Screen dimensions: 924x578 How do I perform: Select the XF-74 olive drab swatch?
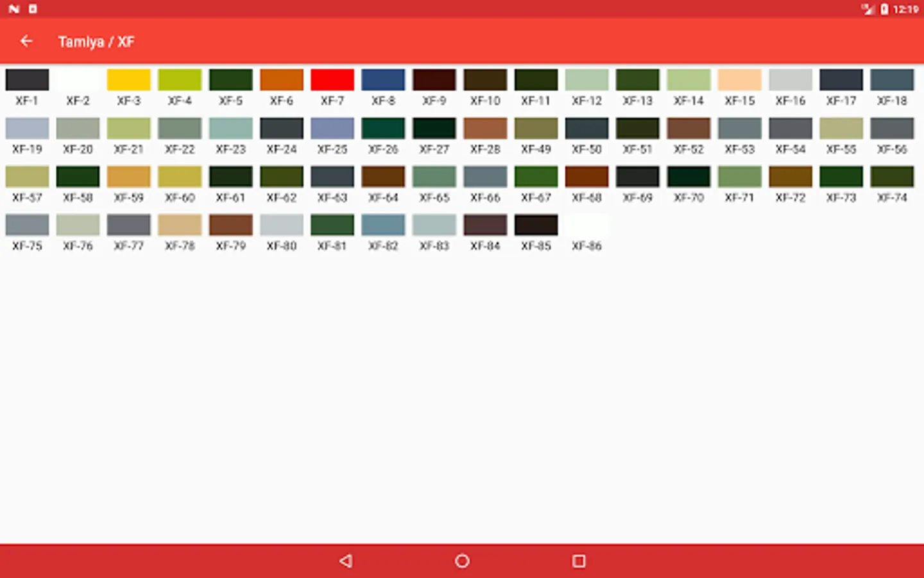892,177
